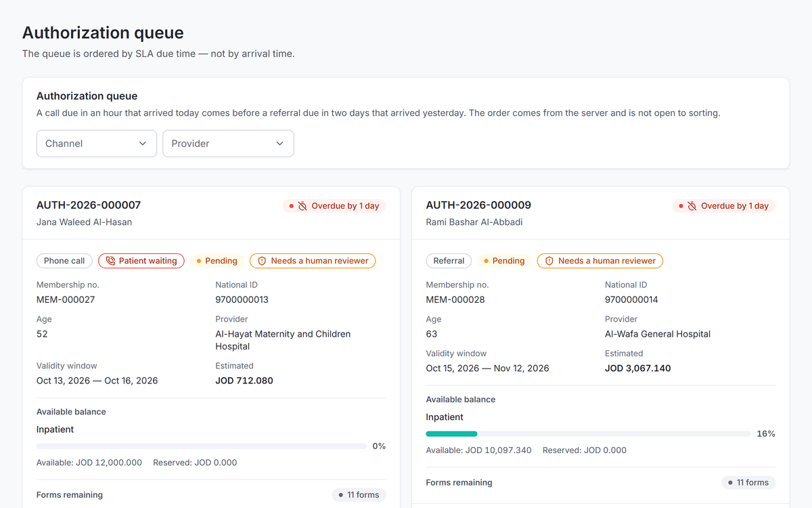This screenshot has height=508, width=812.
Task: Click National ID 9700000014
Action: [x=631, y=299]
